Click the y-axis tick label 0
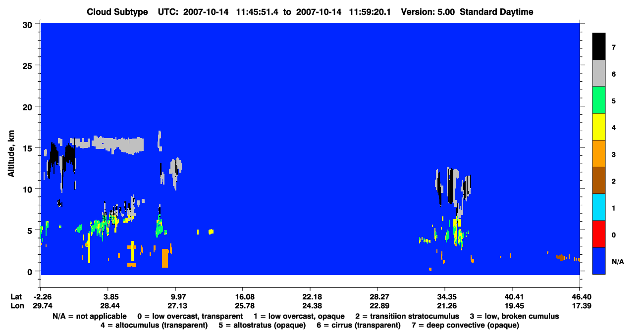This screenshot has height=330, width=644. tap(31, 271)
